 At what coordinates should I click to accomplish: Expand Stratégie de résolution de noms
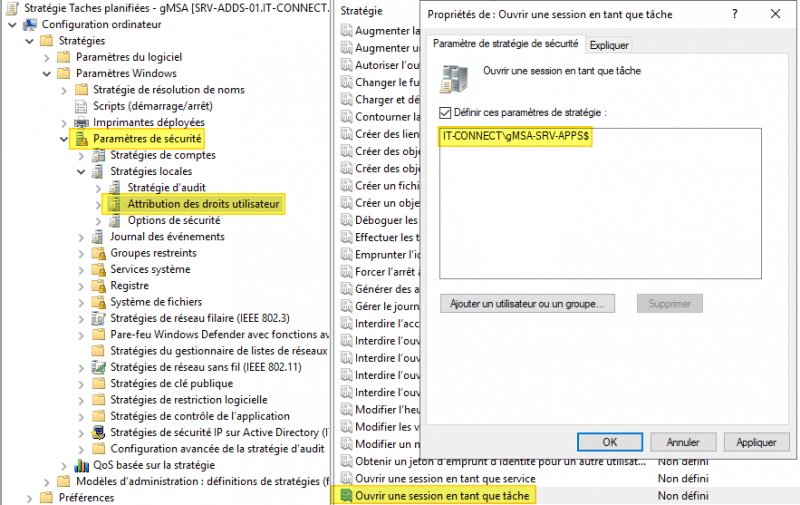pyautogui.click(x=64, y=90)
